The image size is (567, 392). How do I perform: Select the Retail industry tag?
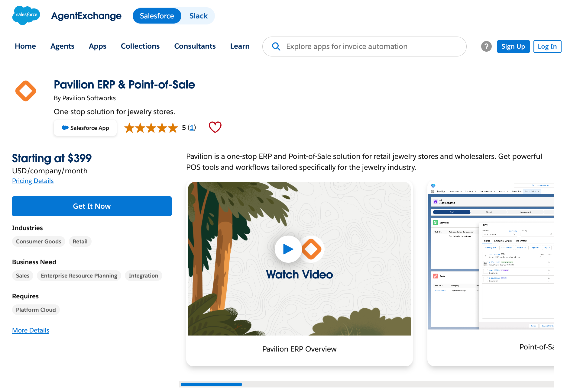pos(80,242)
